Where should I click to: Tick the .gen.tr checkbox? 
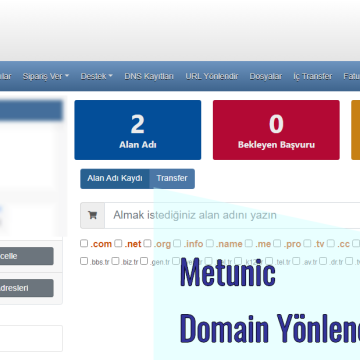click(144, 261)
